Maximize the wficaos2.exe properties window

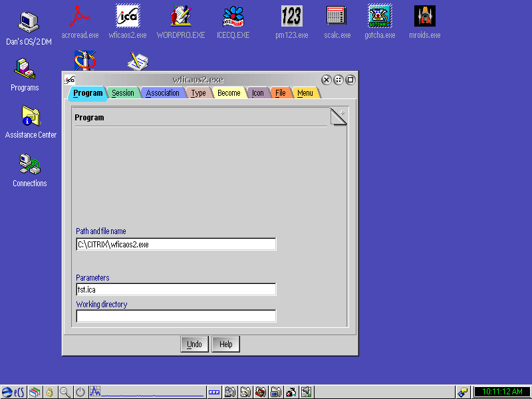[350, 80]
